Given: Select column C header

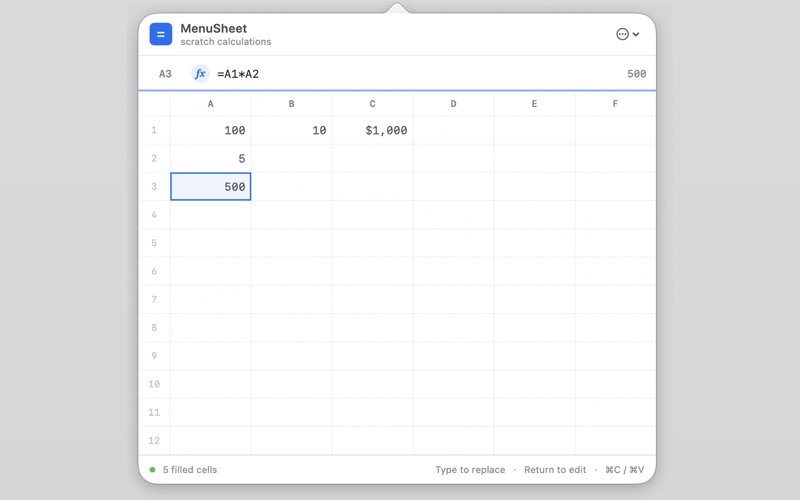Looking at the screenshot, I should tap(372, 104).
